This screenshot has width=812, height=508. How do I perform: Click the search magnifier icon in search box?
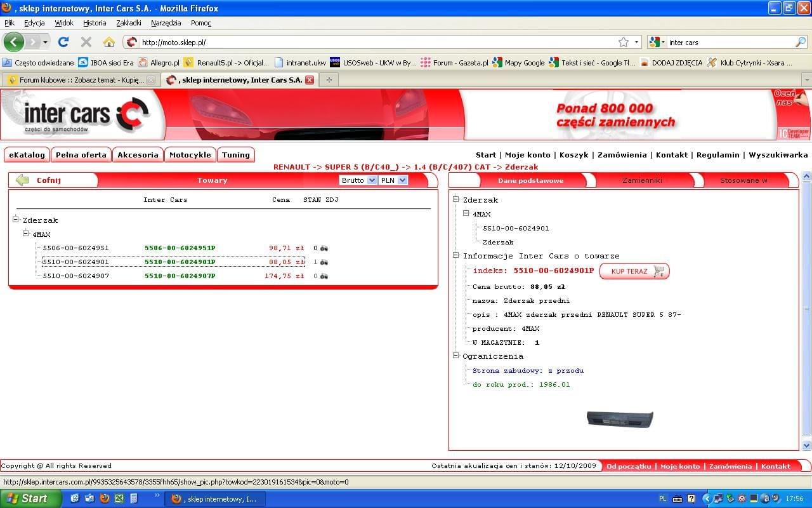801,42
